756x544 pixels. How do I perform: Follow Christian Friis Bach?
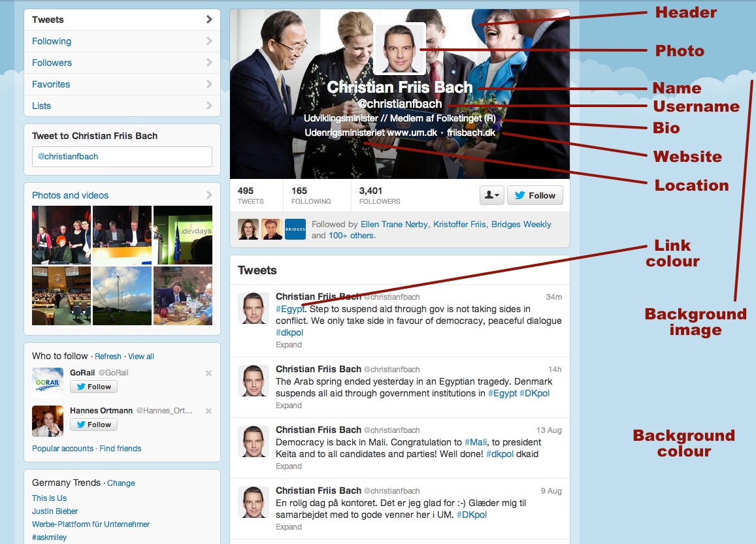click(x=534, y=195)
